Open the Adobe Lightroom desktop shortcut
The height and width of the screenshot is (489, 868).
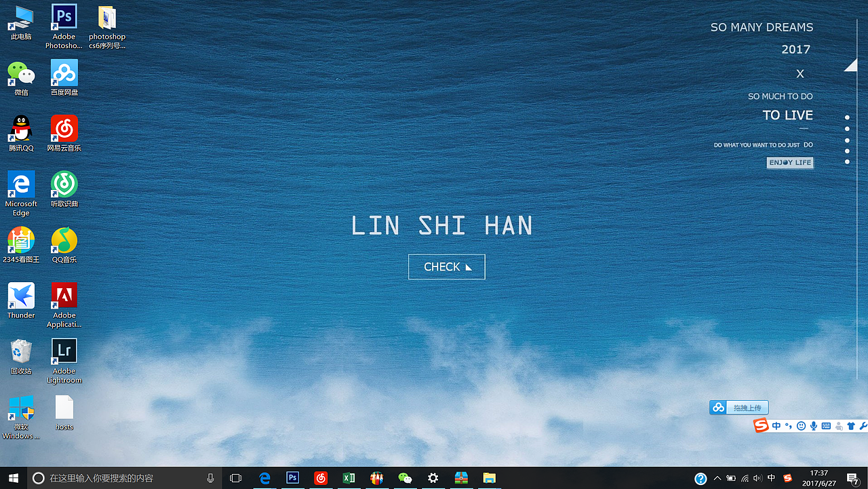(x=64, y=351)
